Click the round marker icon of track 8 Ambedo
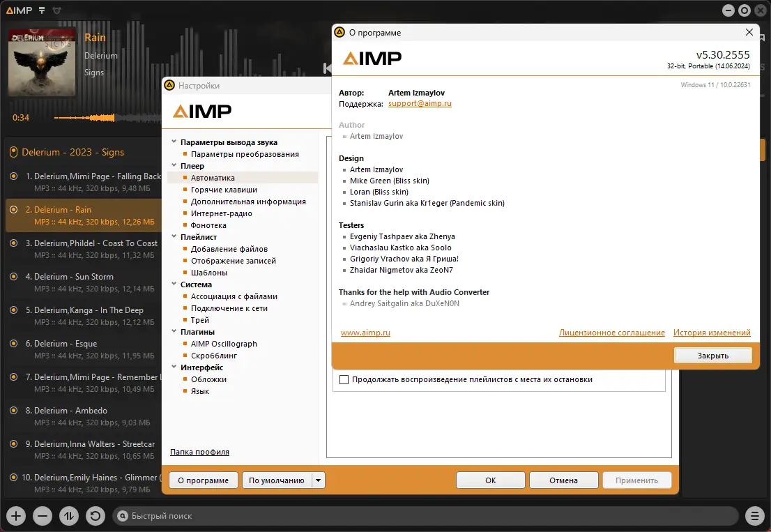The height and width of the screenshot is (532, 771). click(14, 410)
